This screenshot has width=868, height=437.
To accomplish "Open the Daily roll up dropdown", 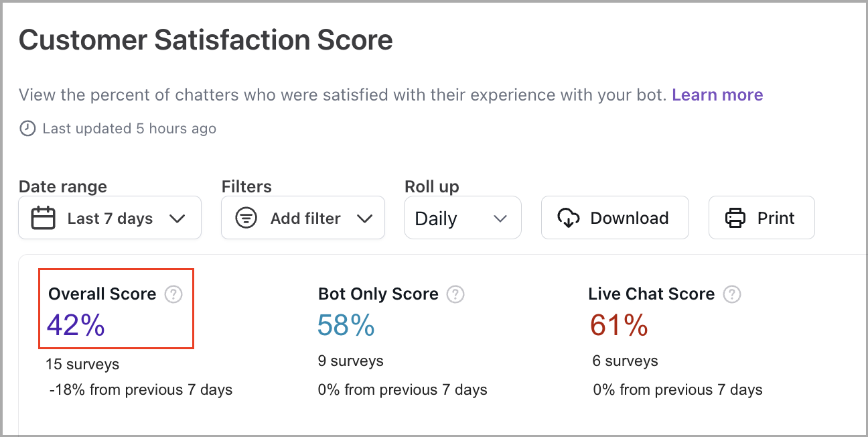I will tap(462, 218).
